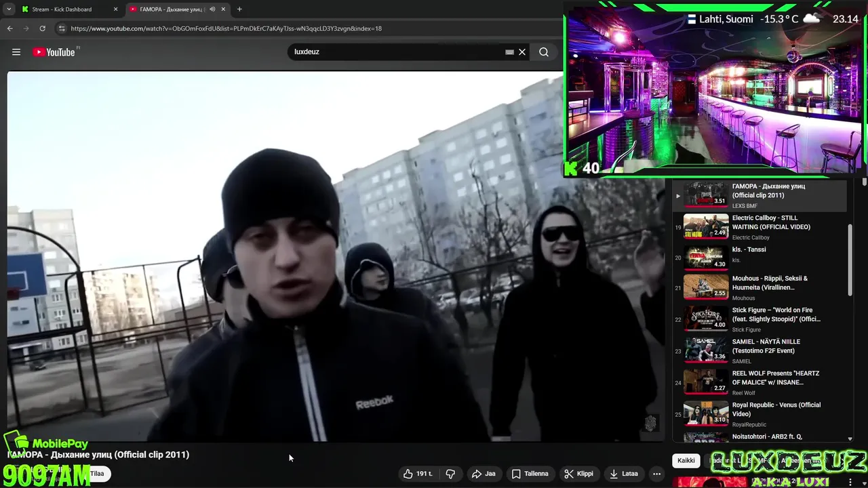868x488 pixels.
Task: Mute the YouTube tab via its speaker icon
Action: 212,9
